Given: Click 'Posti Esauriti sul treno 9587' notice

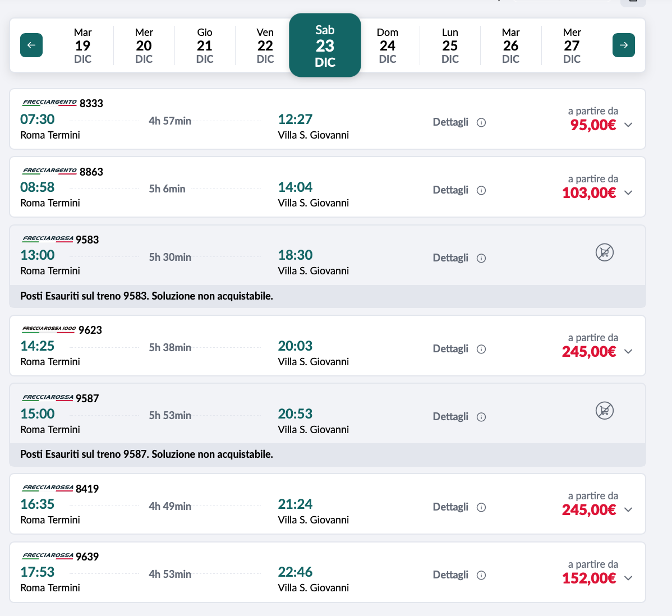Looking at the screenshot, I should (146, 454).
